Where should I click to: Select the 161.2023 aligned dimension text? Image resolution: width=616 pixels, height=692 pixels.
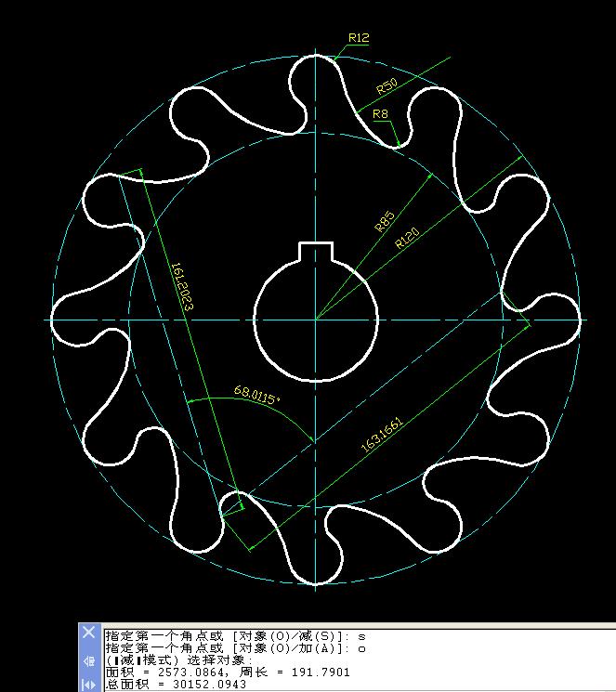(182, 287)
